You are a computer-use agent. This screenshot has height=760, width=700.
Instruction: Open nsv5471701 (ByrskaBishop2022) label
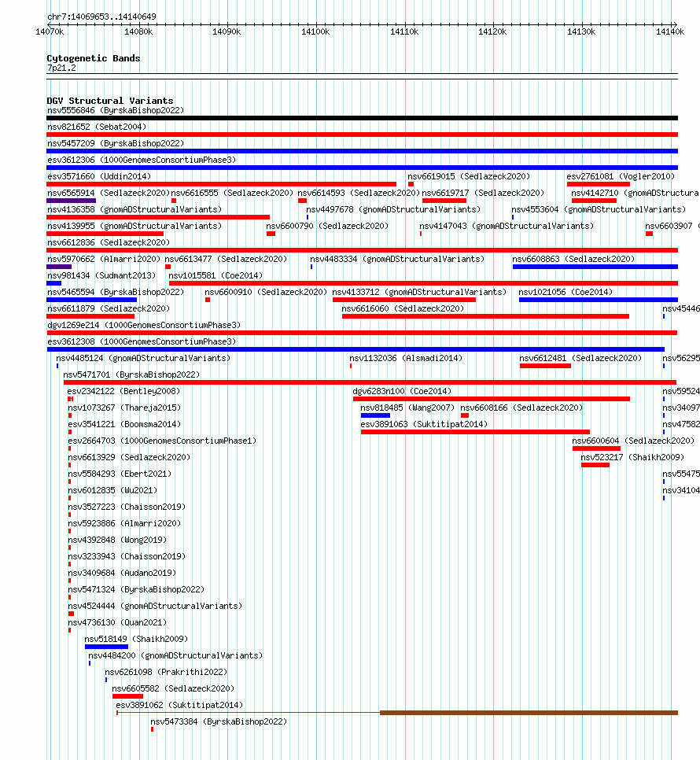(x=131, y=374)
